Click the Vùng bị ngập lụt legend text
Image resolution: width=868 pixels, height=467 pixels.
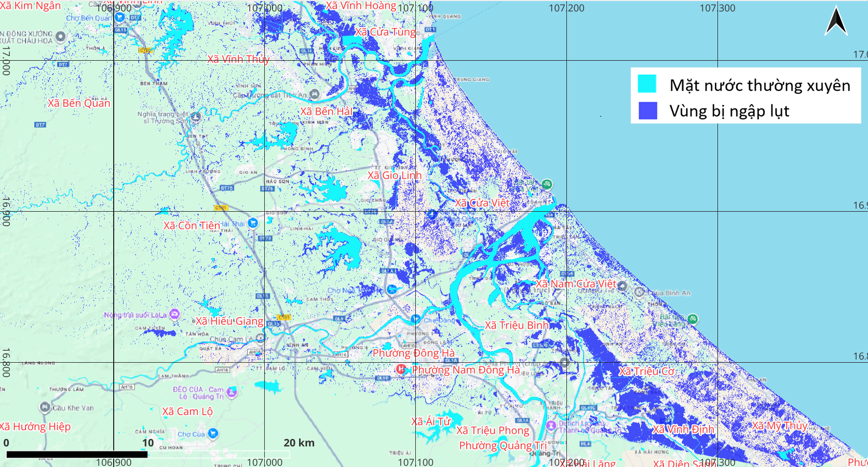point(729,111)
